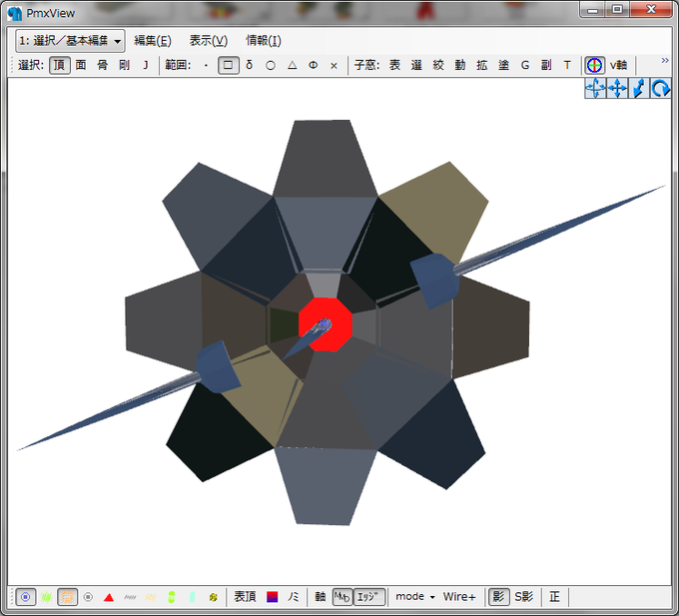Click the camera zoom diagonal arrow icon

639,88
